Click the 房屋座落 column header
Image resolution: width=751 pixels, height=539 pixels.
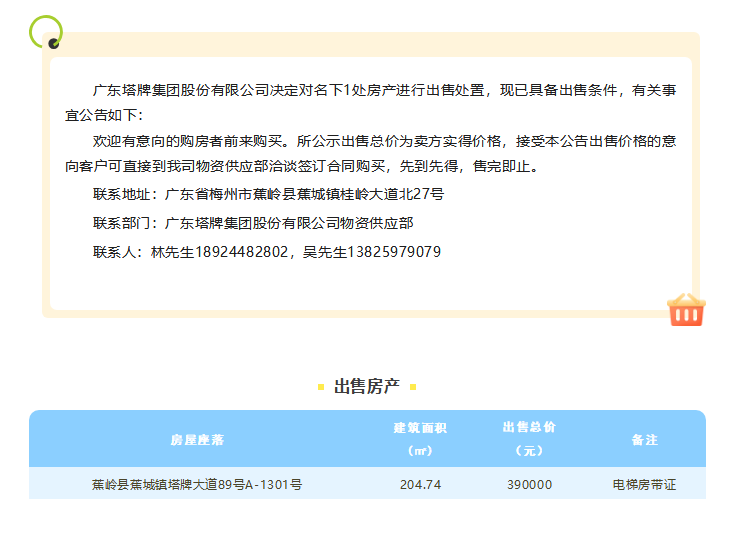197,440
